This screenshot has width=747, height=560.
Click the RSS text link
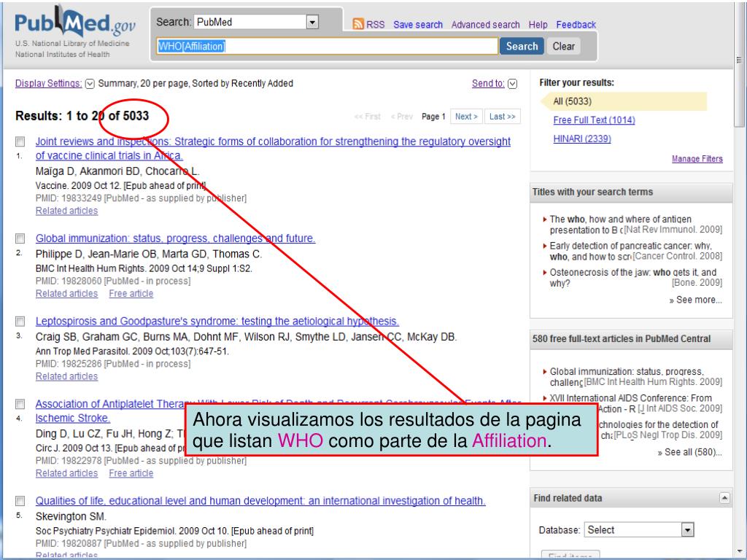376,25
